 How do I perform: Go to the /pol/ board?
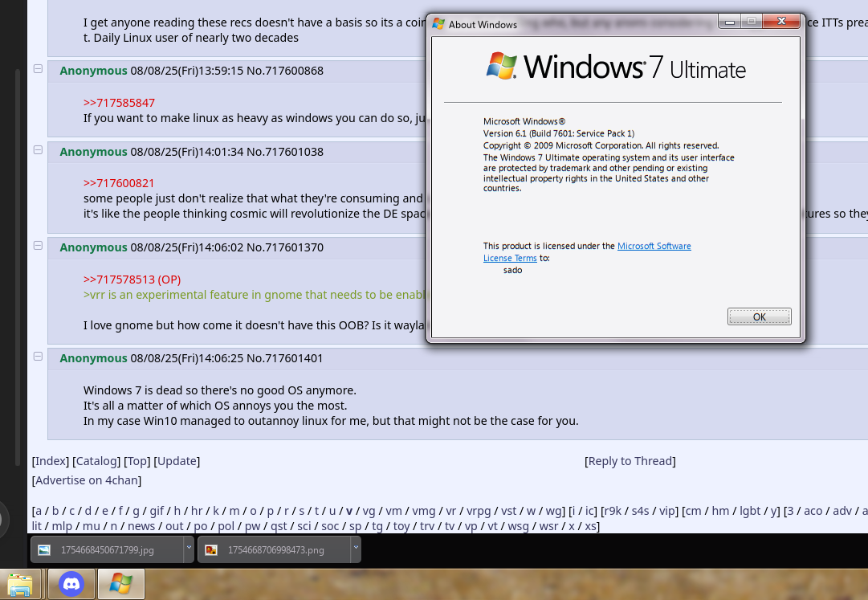[x=226, y=526]
